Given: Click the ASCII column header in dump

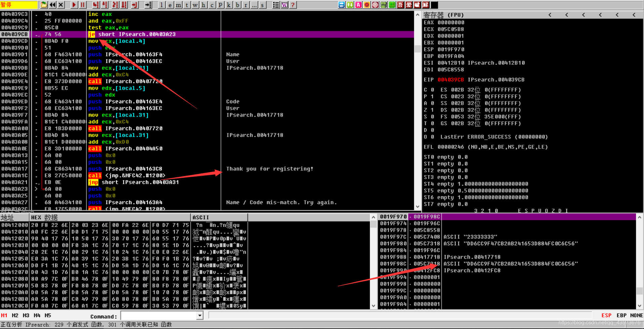Looking at the screenshot, I should pos(219,217).
